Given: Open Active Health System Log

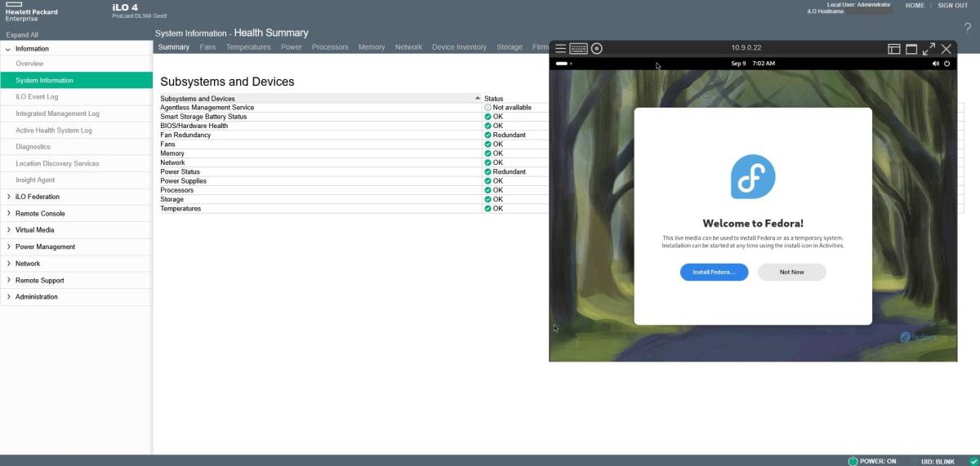Looking at the screenshot, I should [x=76, y=131].
